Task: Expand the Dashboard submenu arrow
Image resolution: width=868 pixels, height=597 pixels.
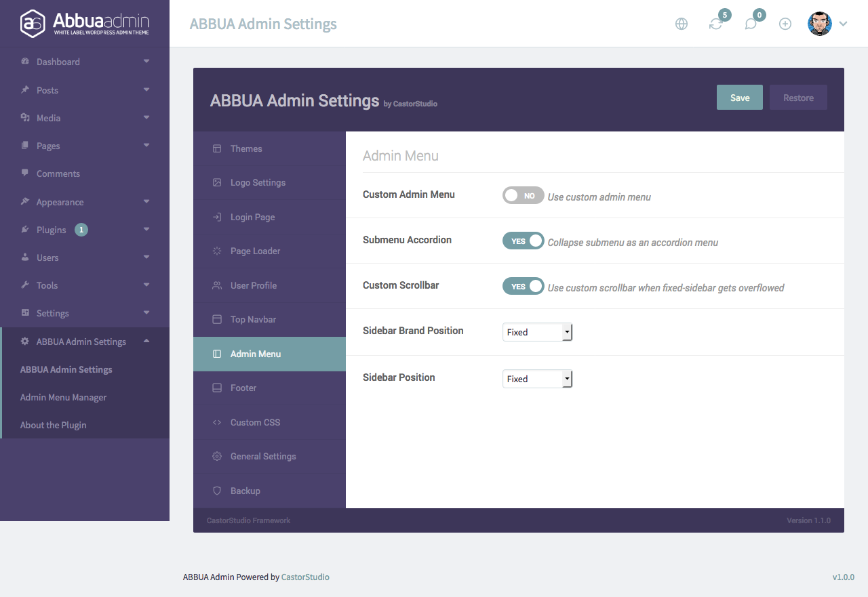Action: coord(146,61)
